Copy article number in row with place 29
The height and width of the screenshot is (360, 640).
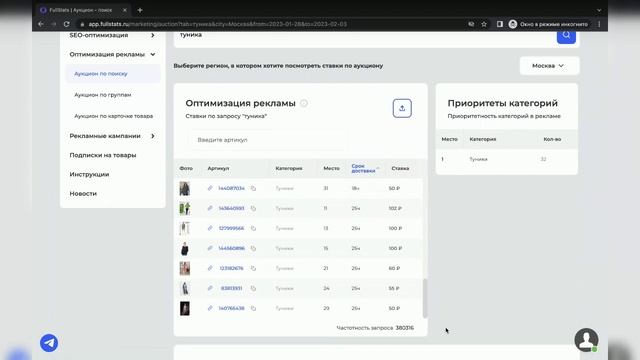click(253, 308)
